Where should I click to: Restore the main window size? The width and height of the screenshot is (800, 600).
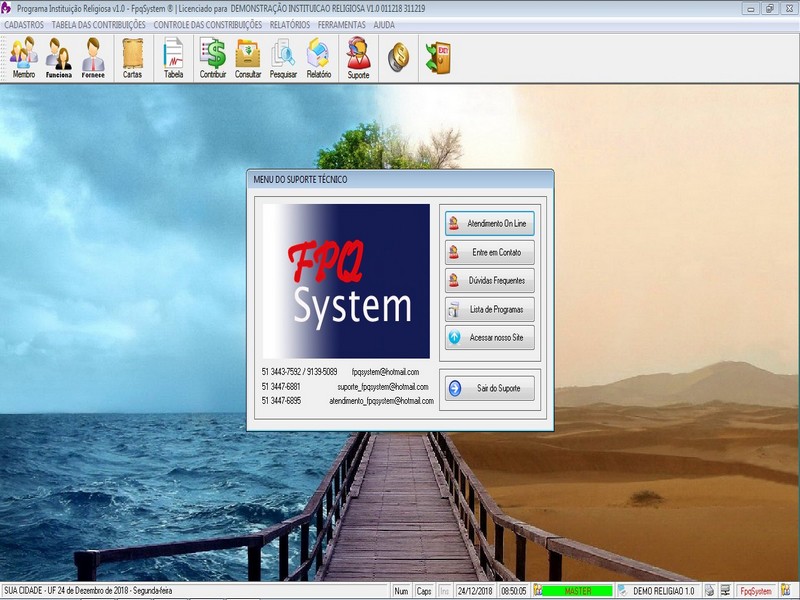click(x=769, y=9)
